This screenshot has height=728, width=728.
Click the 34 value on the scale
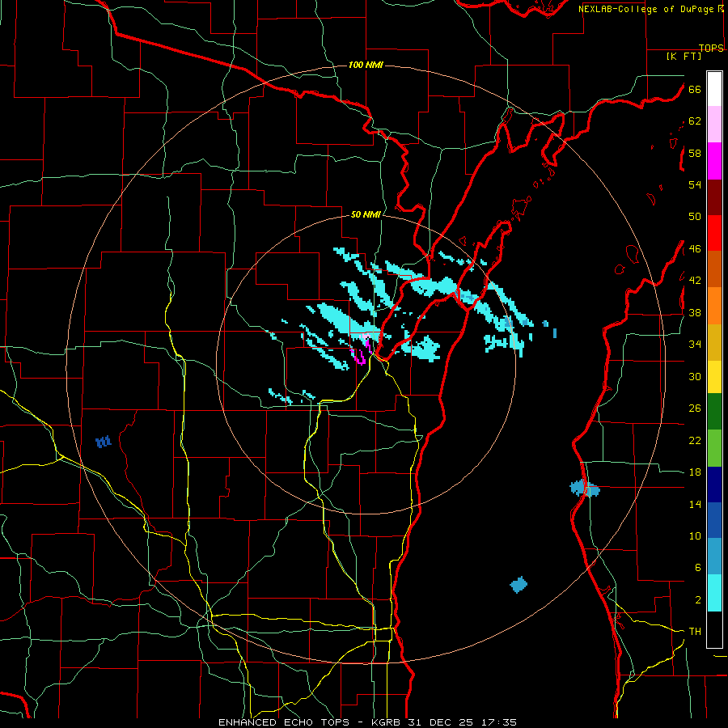coord(695,345)
